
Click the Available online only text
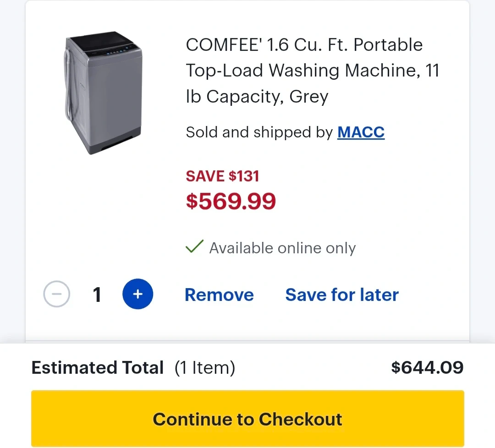[282, 248]
